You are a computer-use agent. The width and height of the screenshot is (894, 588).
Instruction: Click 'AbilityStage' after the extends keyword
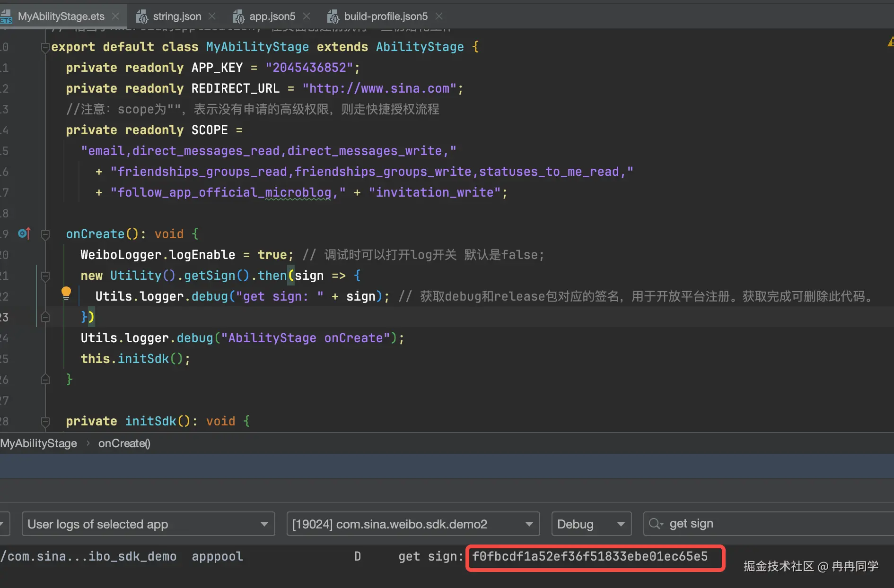pos(420,47)
